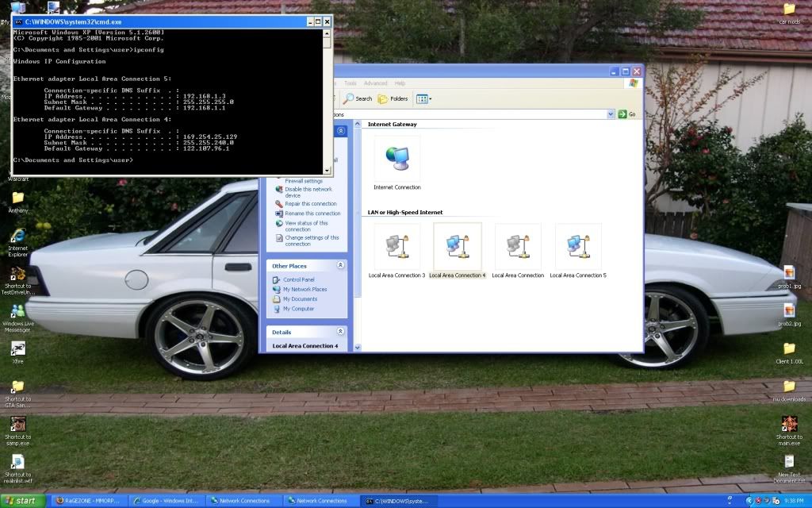Viewport: 812px width, 508px height.
Task: Collapse the Details panel
Action: tap(340, 332)
